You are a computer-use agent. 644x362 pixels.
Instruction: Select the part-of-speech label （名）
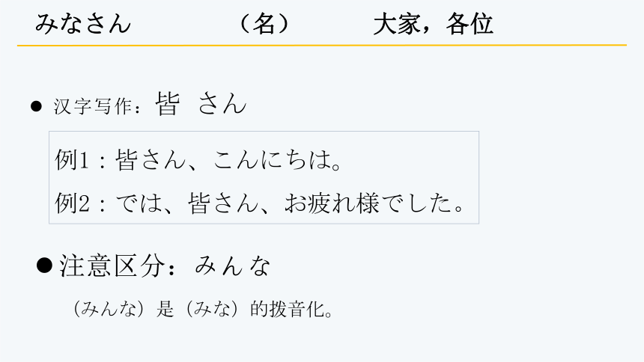264,23
